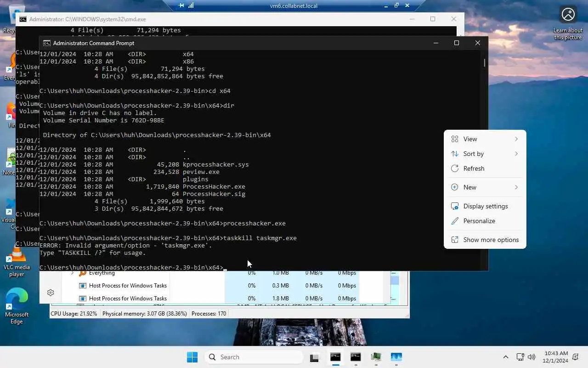
Task: Click the taskkill taskmgr.exe command line
Action: pyautogui.click(x=168, y=238)
